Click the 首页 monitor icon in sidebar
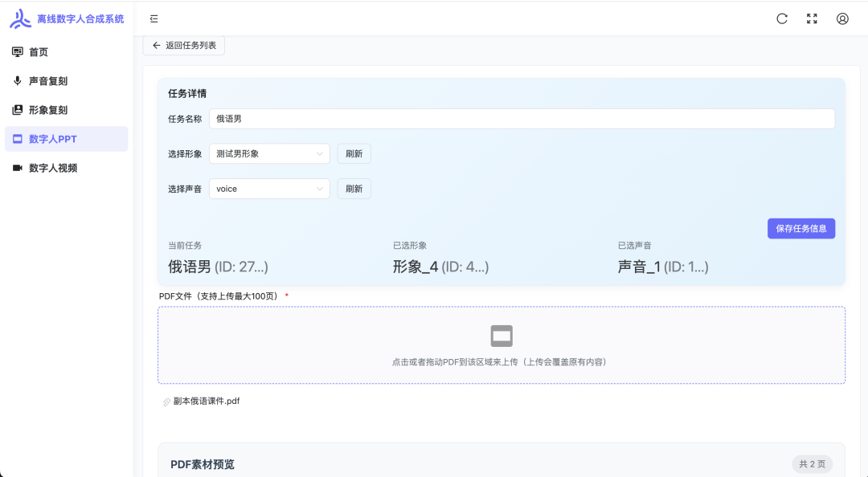 [x=18, y=51]
